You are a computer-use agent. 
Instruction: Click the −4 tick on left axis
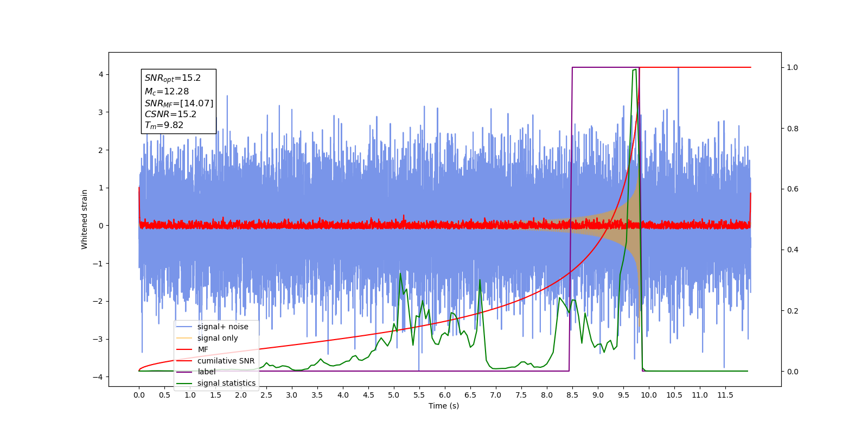point(98,377)
